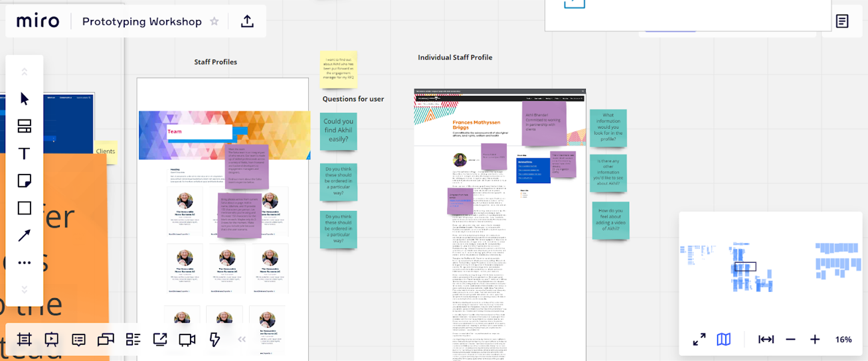Image resolution: width=868 pixels, height=361 pixels.
Task: Toggle fullscreen mode
Action: [699, 340]
